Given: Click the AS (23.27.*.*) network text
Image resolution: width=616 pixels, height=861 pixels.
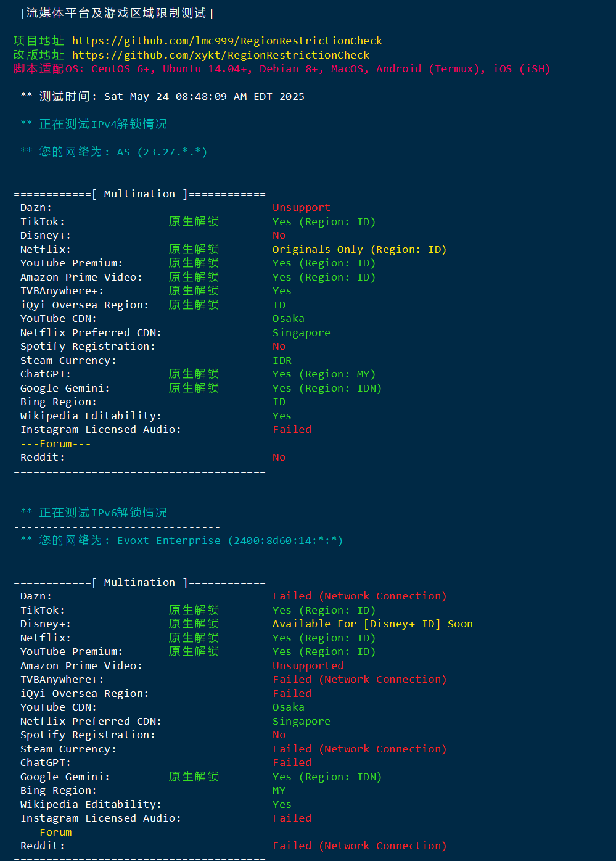Looking at the screenshot, I should click(x=162, y=152).
